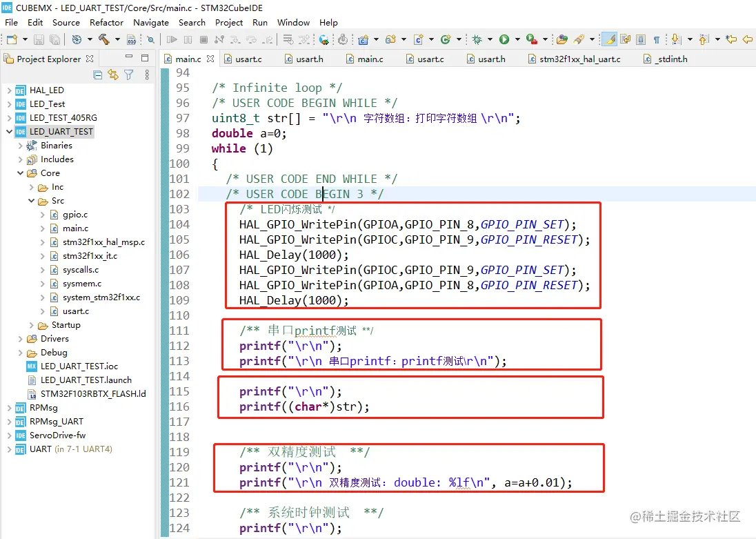The height and width of the screenshot is (539, 756).
Task: Click the Last Edit Location arrow icon
Action: pos(731,39)
